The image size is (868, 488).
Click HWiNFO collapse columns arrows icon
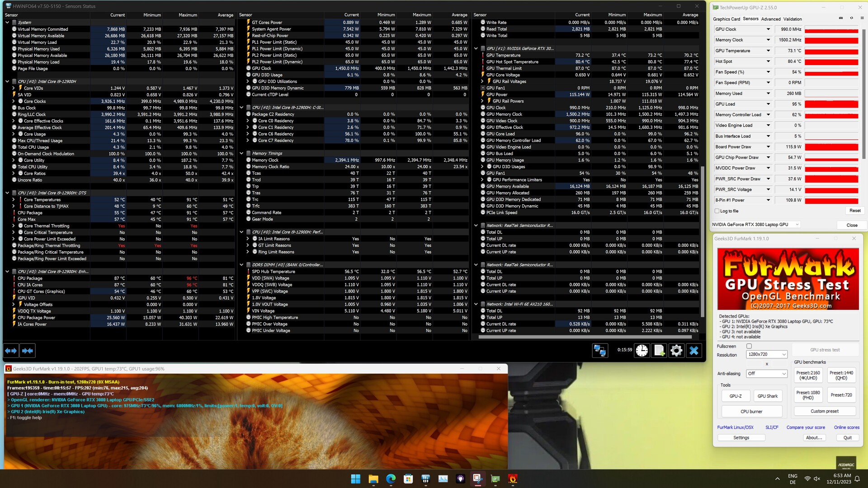[x=28, y=351]
